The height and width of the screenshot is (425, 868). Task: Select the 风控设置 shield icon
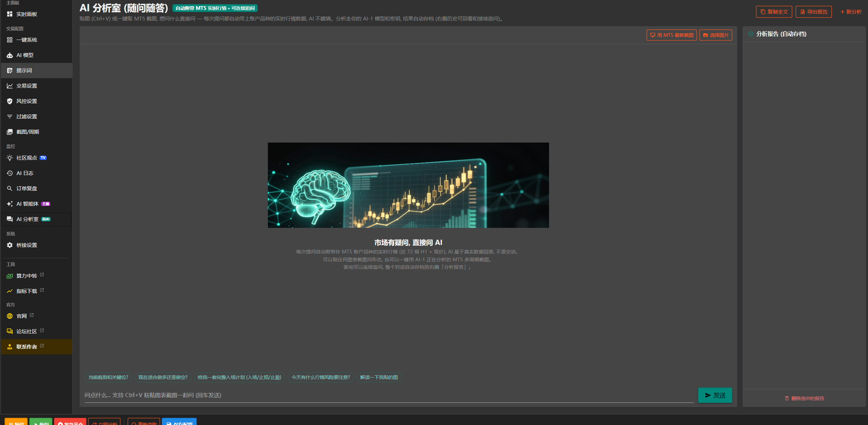10,101
